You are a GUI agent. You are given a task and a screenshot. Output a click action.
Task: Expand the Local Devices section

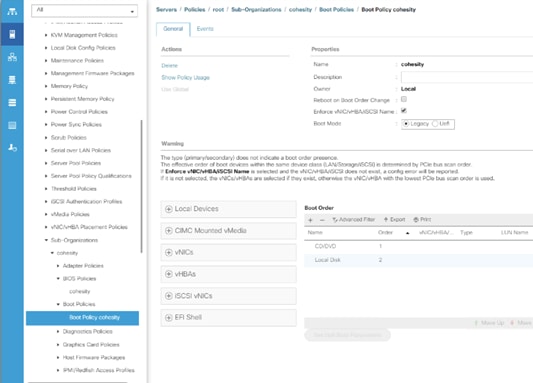point(228,209)
